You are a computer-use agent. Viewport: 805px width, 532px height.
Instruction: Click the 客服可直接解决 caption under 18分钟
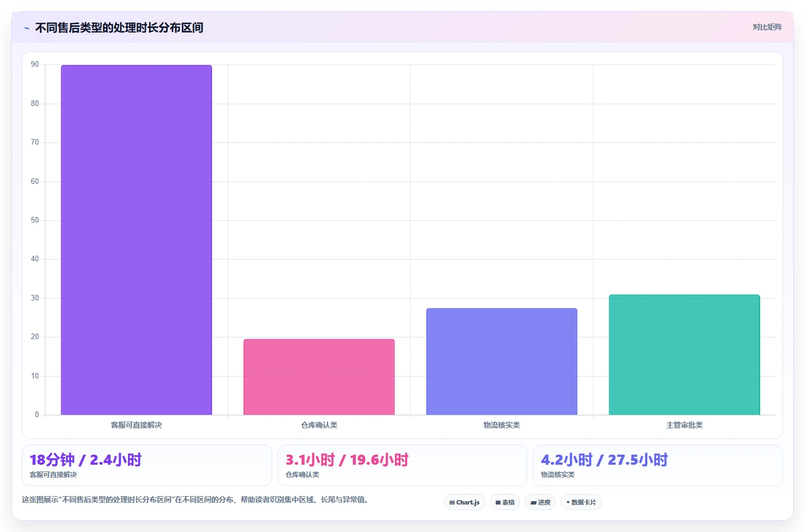53,475
